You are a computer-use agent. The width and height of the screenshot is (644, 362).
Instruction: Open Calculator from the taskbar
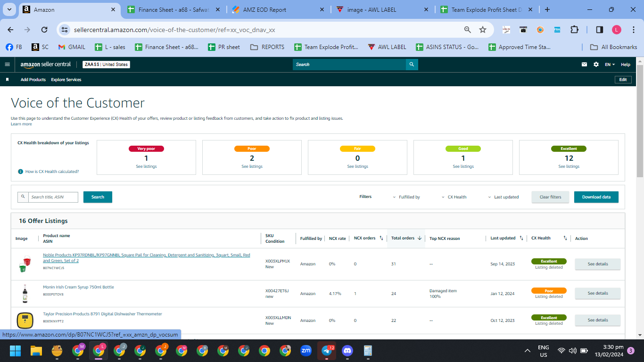tap(368, 351)
